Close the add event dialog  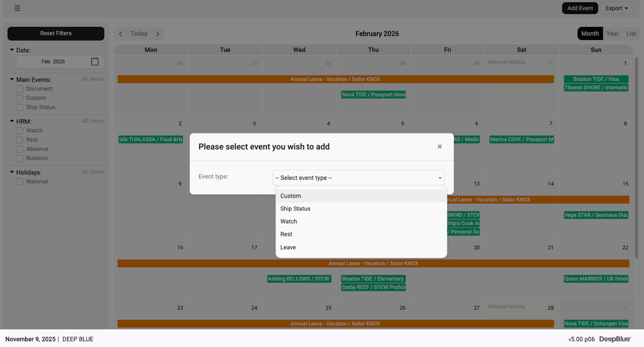440,146
